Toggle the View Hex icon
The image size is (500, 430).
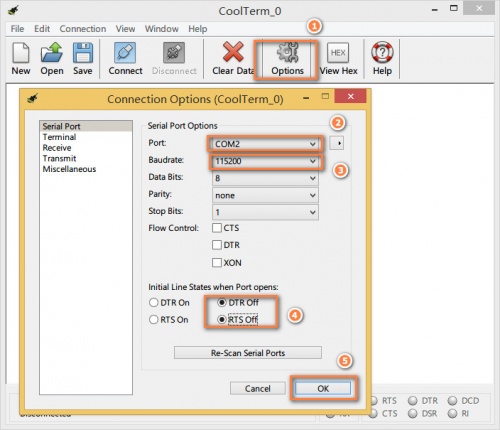tap(338, 53)
